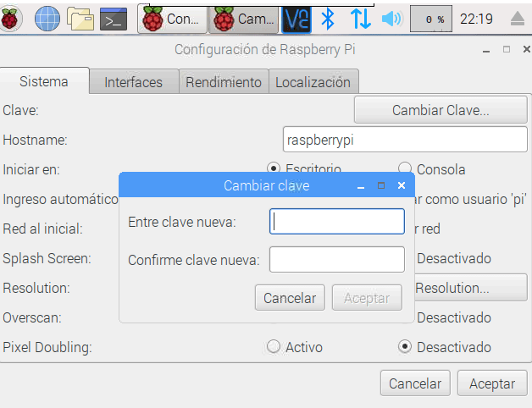Switch to the 'Con...' taskbar window button
The image size is (532, 408).
(172, 19)
